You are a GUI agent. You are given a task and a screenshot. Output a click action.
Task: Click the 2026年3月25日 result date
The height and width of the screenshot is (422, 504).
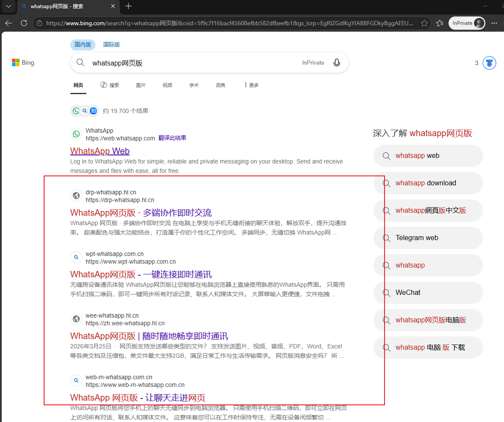point(91,347)
